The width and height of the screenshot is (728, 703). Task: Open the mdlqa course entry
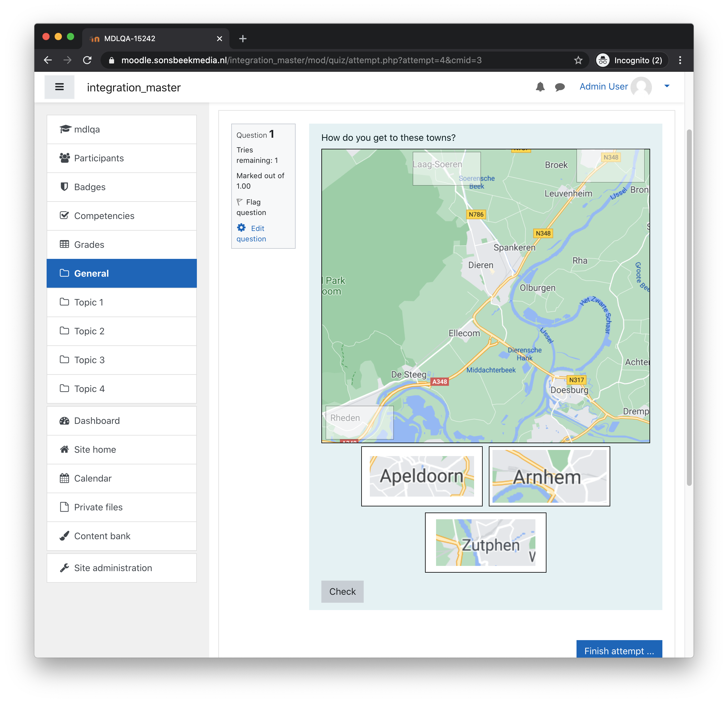121,129
